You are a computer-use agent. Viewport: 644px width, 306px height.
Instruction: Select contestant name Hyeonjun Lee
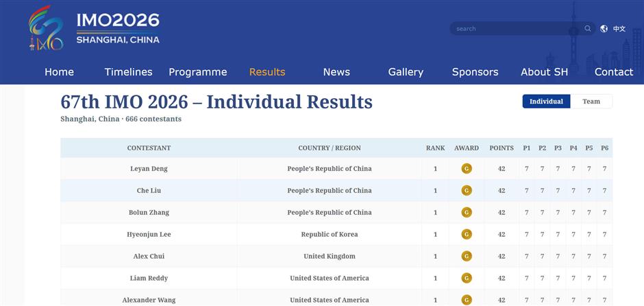pyautogui.click(x=149, y=235)
